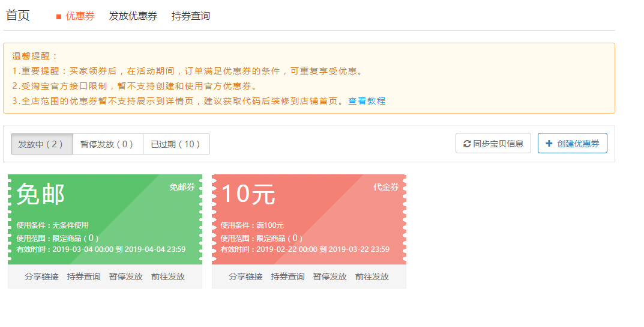
Task: Pause the 10元 coupon with 暂停发放
Action: coord(330,277)
